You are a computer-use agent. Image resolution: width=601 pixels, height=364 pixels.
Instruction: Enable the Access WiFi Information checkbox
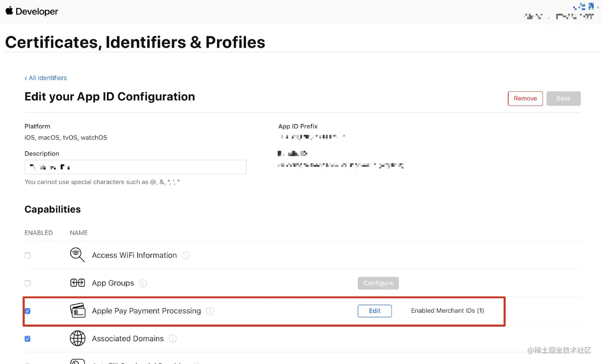pos(27,255)
